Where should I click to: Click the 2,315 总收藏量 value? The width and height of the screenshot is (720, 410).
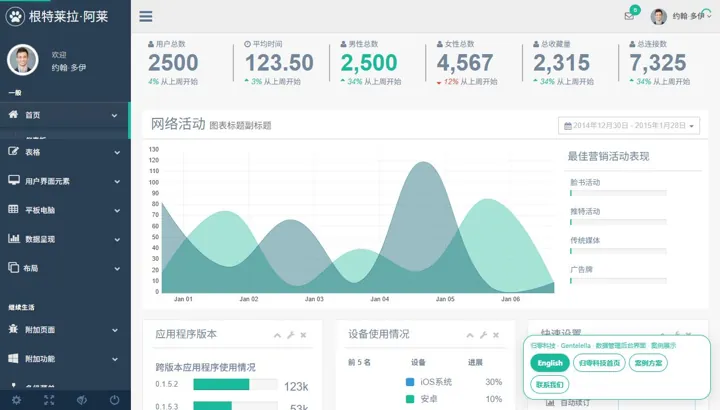pos(561,63)
